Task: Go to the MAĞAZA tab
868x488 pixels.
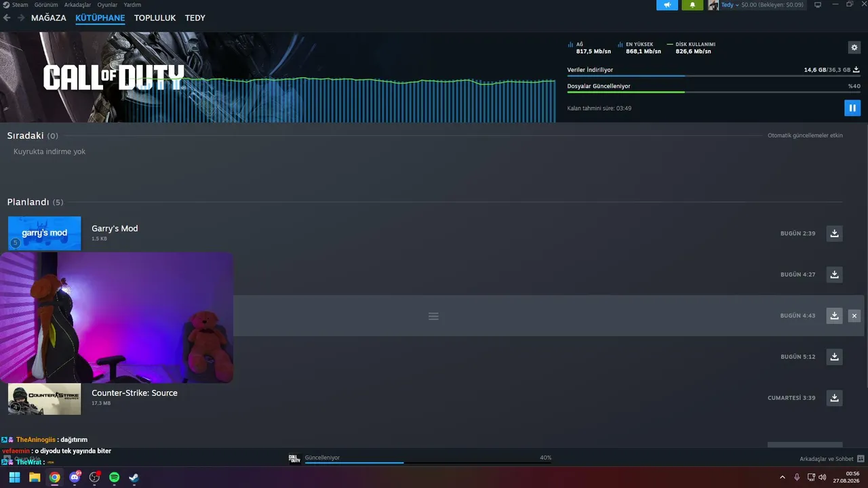Action: click(x=49, y=18)
